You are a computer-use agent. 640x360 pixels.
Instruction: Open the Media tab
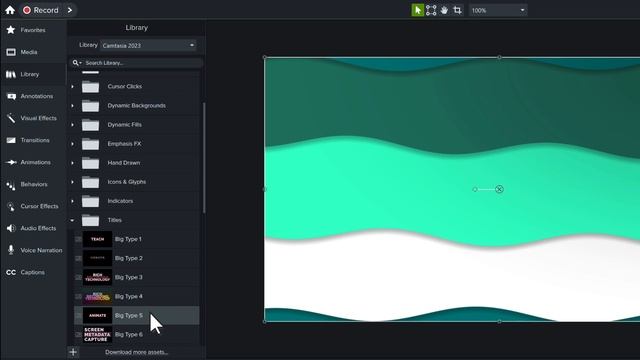[x=33, y=52]
